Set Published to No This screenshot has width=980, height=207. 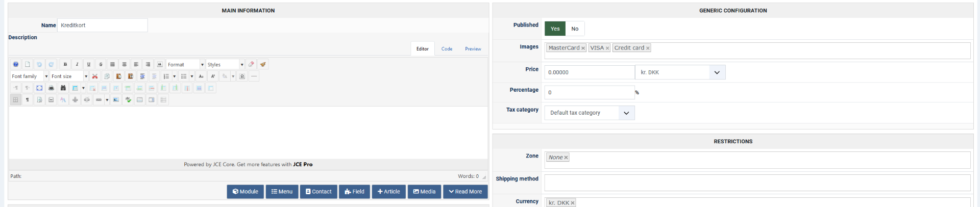pos(575,29)
